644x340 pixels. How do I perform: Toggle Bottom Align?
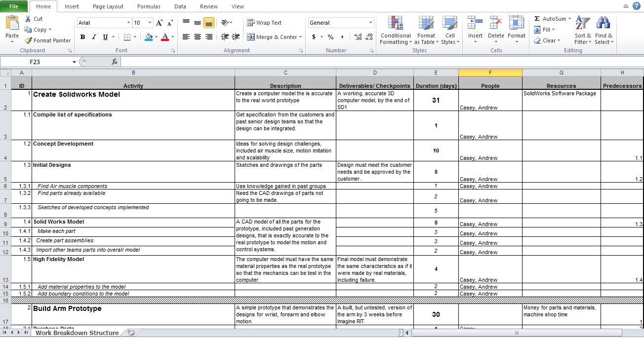(209, 23)
